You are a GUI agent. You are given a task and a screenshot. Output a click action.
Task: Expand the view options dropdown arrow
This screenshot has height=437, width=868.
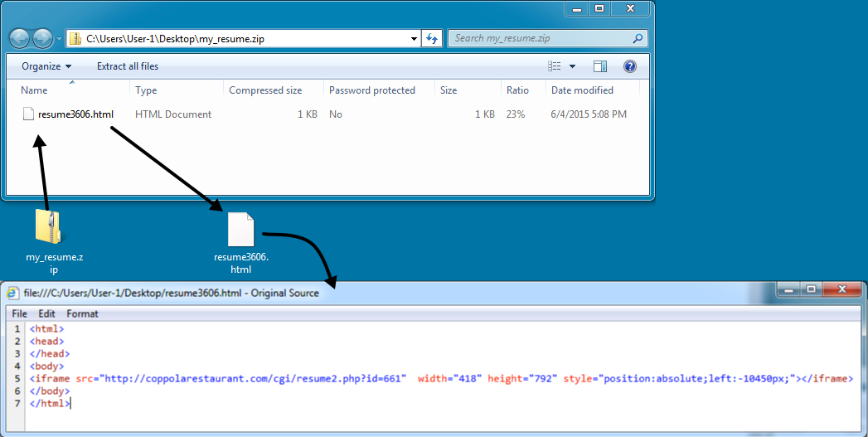pyautogui.click(x=572, y=66)
